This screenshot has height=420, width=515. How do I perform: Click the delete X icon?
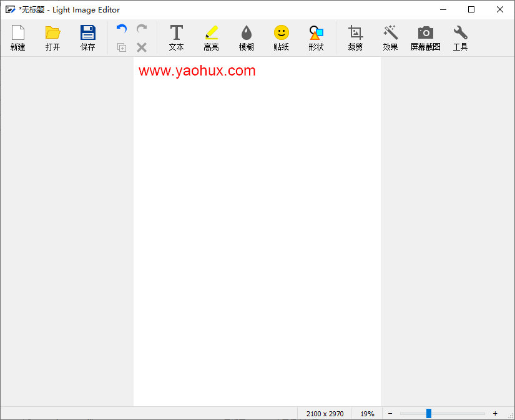pyautogui.click(x=142, y=47)
